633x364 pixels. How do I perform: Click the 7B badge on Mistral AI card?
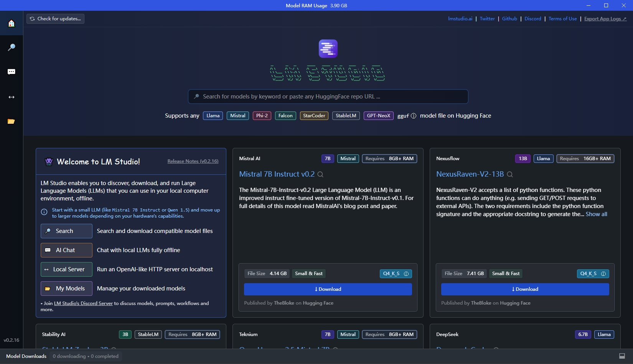328,159
